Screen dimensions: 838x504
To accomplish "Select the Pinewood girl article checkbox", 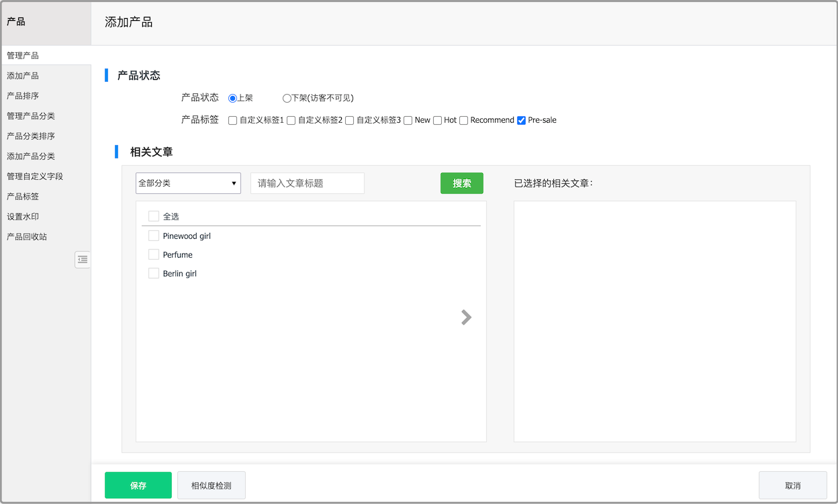I will (x=153, y=236).
